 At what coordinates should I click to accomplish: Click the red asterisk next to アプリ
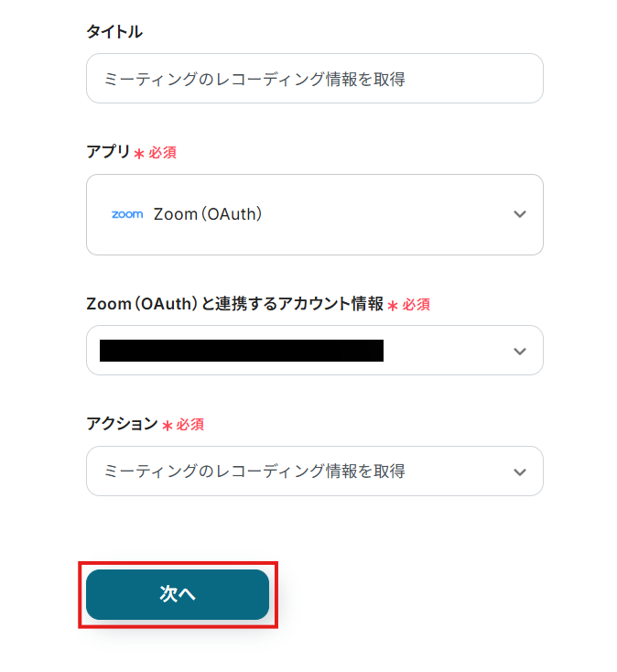(x=139, y=154)
